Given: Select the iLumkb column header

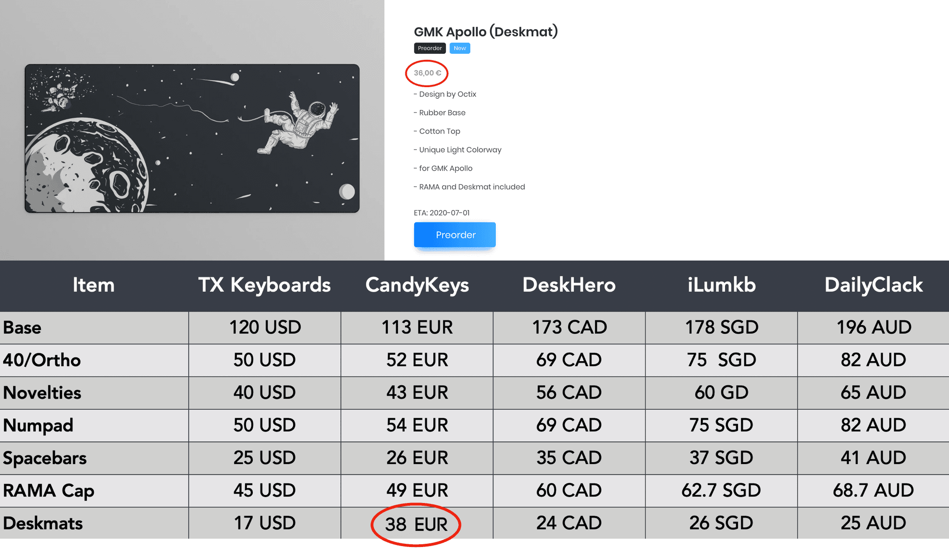Looking at the screenshot, I should pyautogui.click(x=721, y=285).
